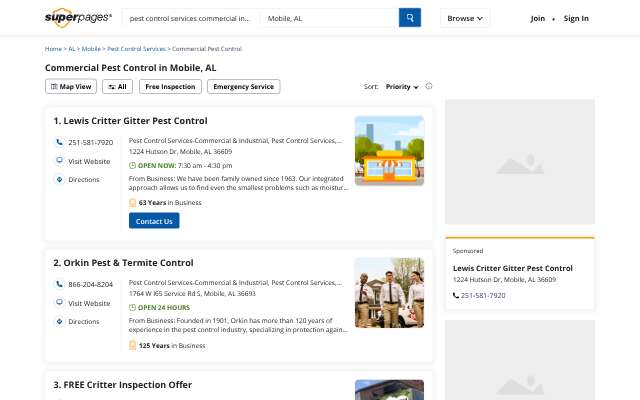
Task: Click Visit Website for Lewis Critter Gitter
Action: 89,161
